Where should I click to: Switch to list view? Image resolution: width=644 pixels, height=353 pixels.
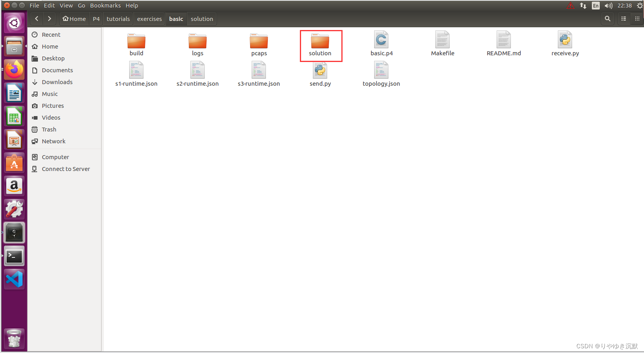pos(624,19)
